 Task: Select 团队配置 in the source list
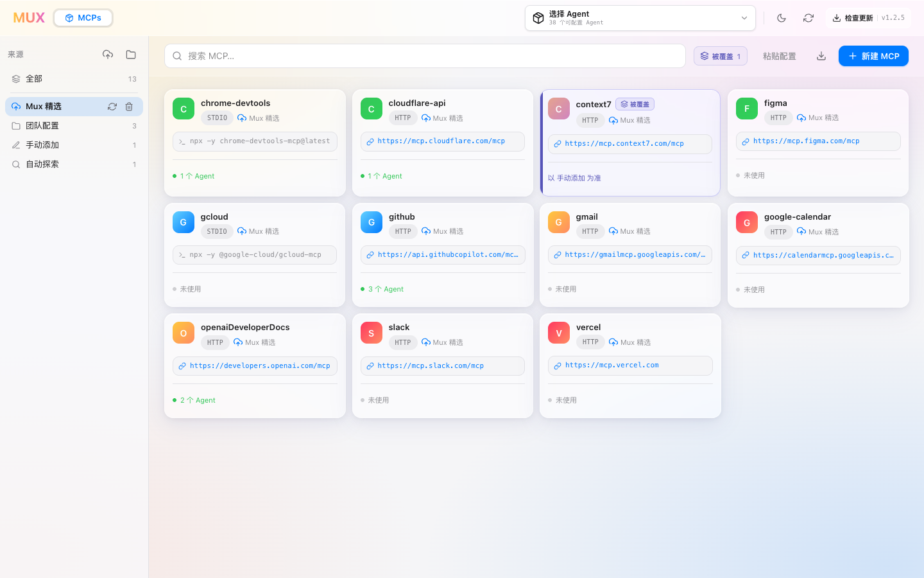pyautogui.click(x=74, y=126)
